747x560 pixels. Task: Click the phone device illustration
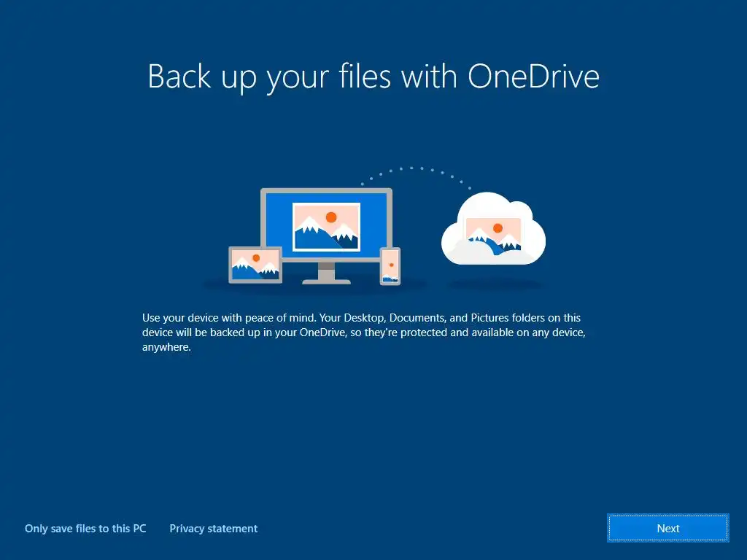390,266
